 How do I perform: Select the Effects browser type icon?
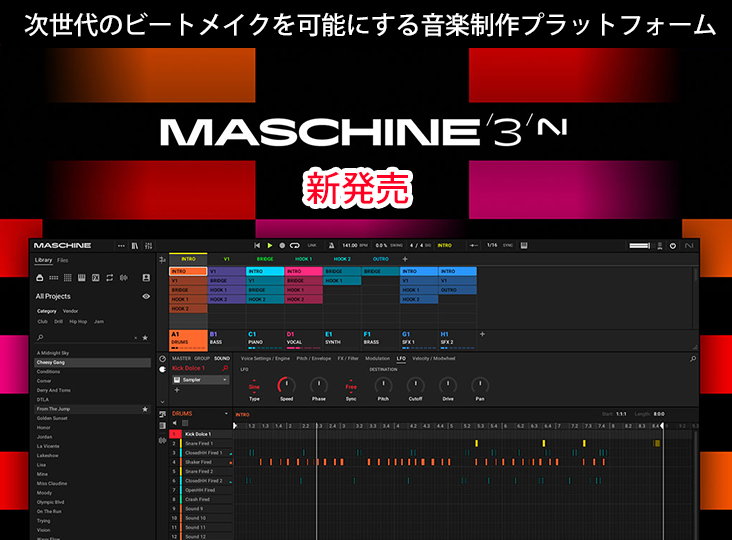coord(96,278)
